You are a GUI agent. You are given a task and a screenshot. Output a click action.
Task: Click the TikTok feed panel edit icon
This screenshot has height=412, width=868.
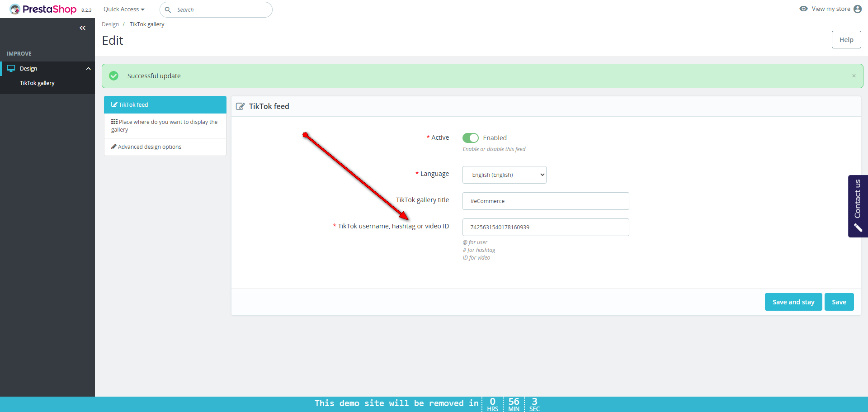(241, 106)
